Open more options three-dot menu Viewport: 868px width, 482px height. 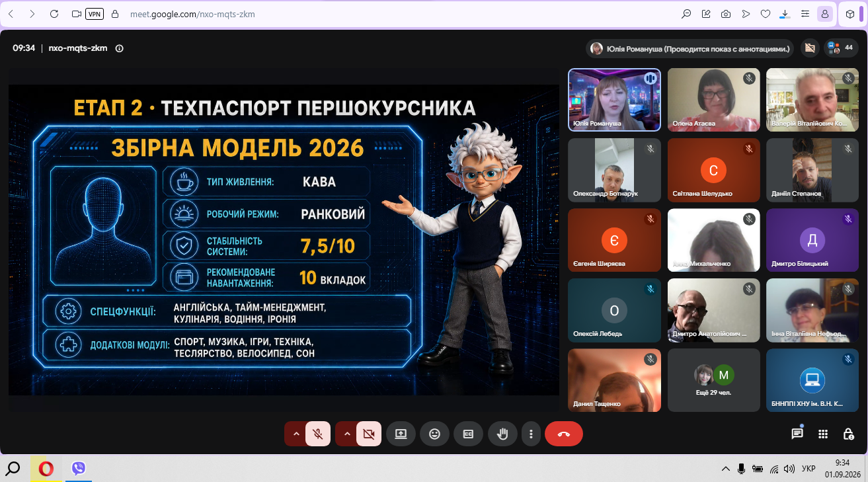[531, 434]
